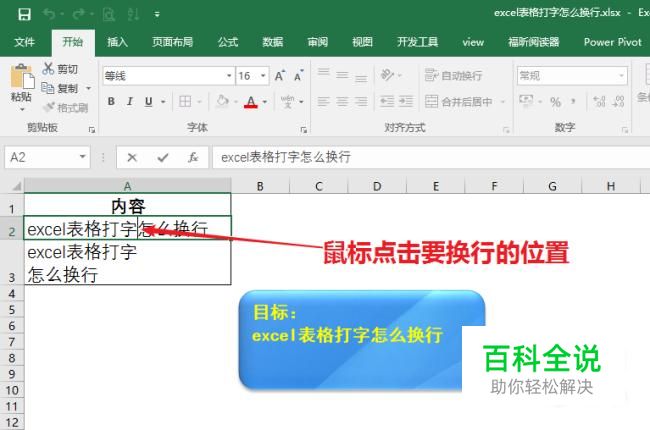Click the Center align icon
This screenshot has width=650, height=430.
coord(342,101)
